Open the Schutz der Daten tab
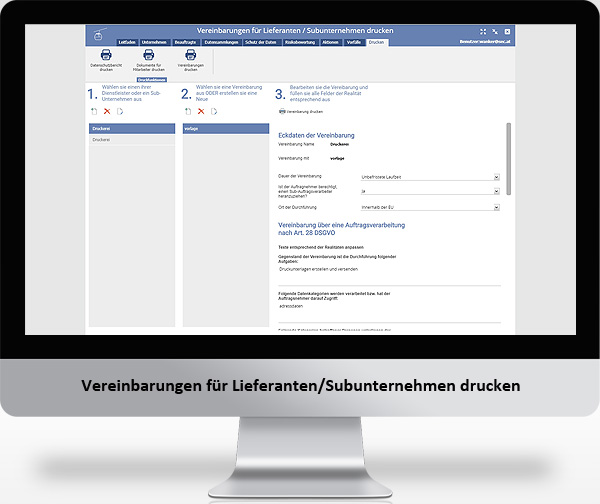Image resolution: width=600 pixels, height=504 pixels. [261, 42]
